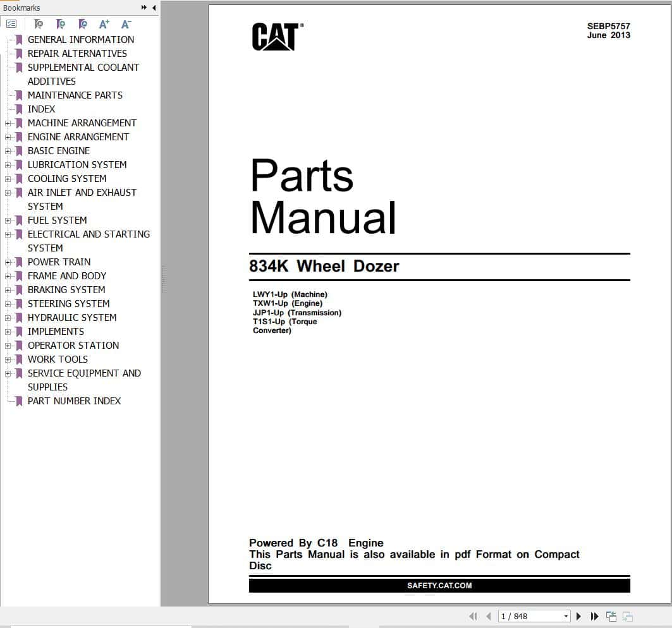672x628 pixels.
Task: Select the WORK TOOLS bookmark label
Action: 58,359
